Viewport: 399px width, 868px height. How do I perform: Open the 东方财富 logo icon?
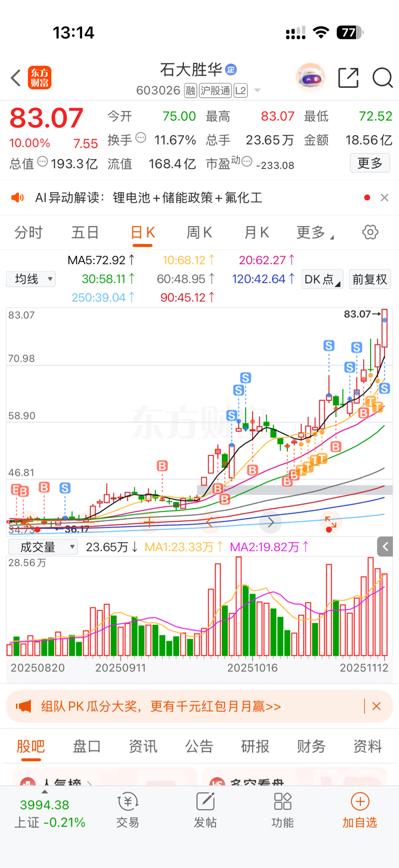point(39,78)
